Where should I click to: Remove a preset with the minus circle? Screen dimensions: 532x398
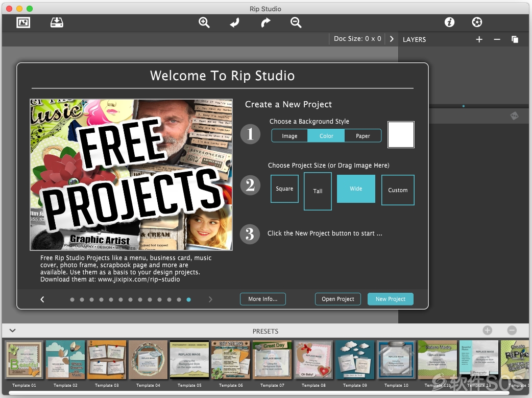pos(512,330)
